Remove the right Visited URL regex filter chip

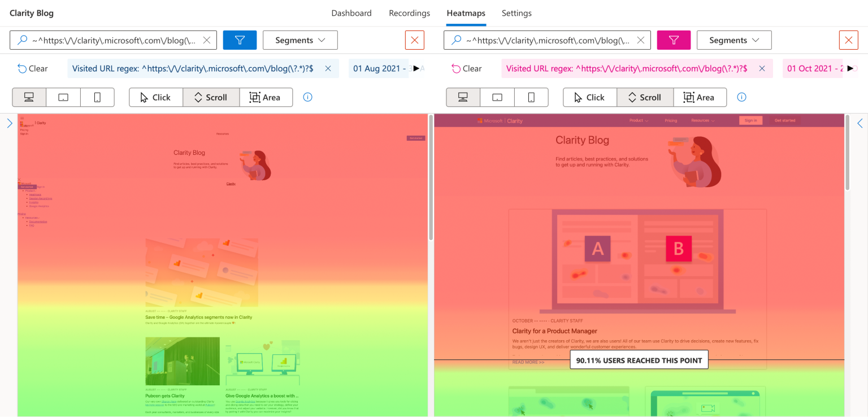coord(762,68)
